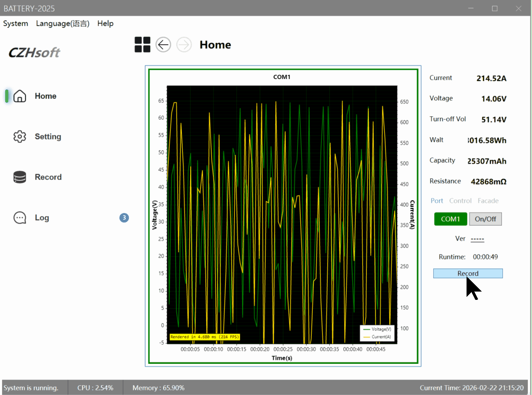The image size is (532, 395).
Task: Click the Turn-off Vol value 51.14V
Action: [x=494, y=120]
